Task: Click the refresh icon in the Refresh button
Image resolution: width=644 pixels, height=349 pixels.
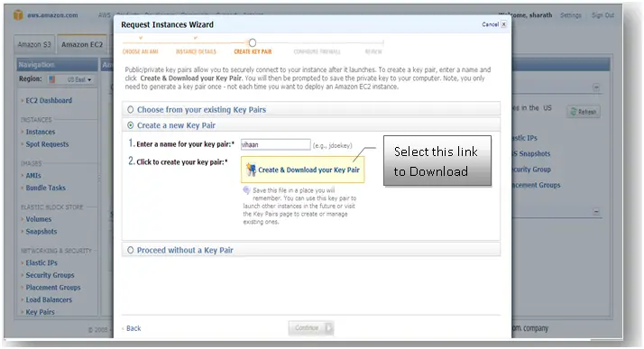Action: 574,112
